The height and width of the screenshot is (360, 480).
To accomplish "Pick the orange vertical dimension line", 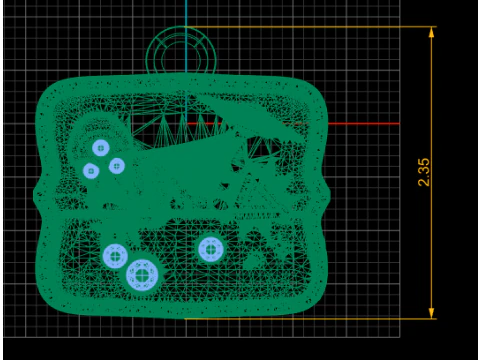I will [432, 173].
